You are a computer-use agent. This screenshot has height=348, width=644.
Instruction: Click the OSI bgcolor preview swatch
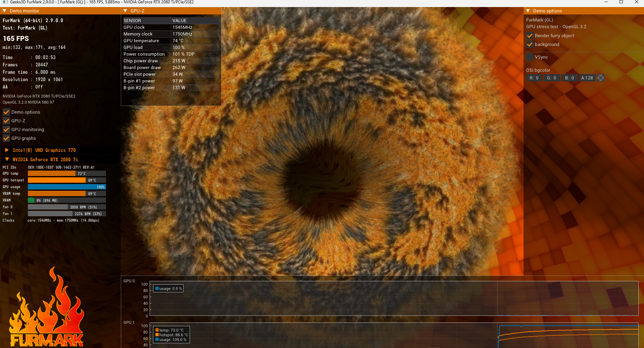[601, 78]
